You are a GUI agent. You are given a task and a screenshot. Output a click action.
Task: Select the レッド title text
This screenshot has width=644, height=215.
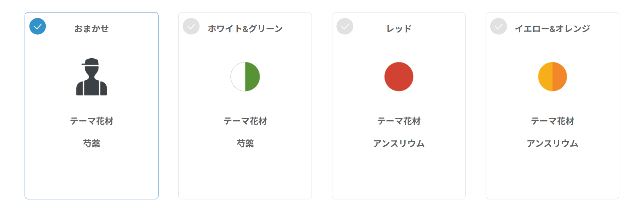pos(399,28)
